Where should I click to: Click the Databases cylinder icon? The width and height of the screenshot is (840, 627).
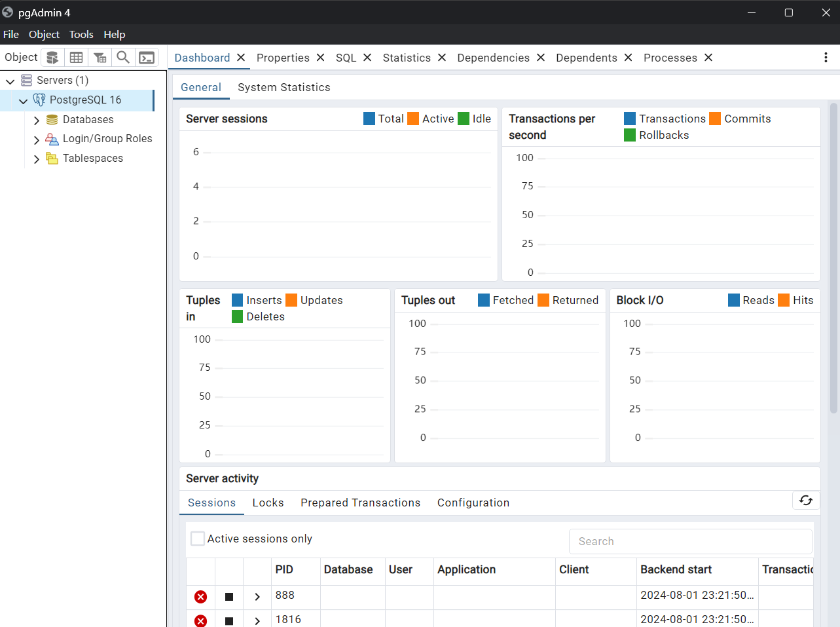[x=52, y=120]
